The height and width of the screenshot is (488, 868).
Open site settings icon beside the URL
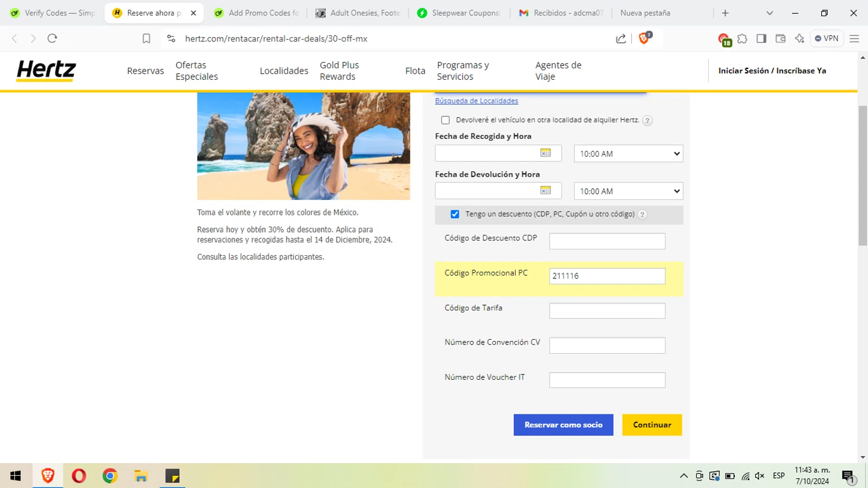171,38
